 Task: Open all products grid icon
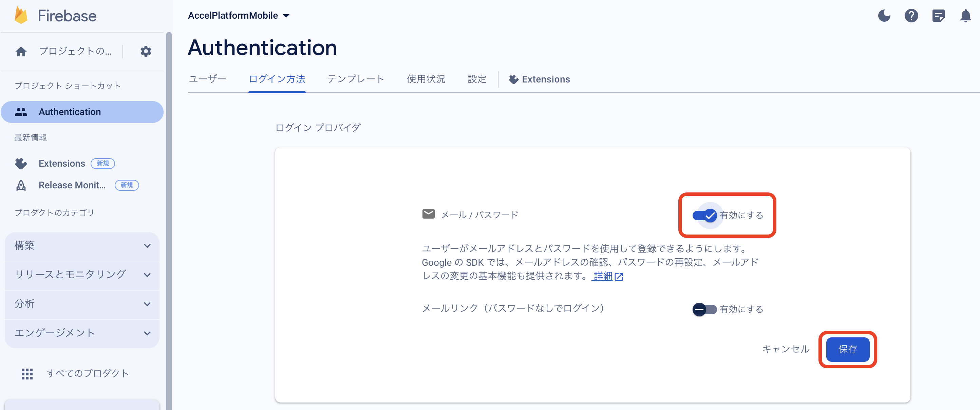click(x=27, y=373)
